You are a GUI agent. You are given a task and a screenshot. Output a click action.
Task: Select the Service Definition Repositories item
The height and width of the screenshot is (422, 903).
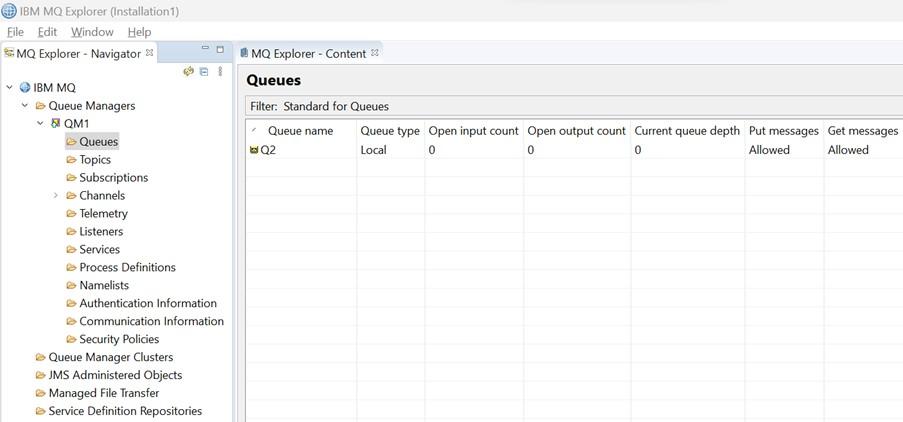pos(126,411)
